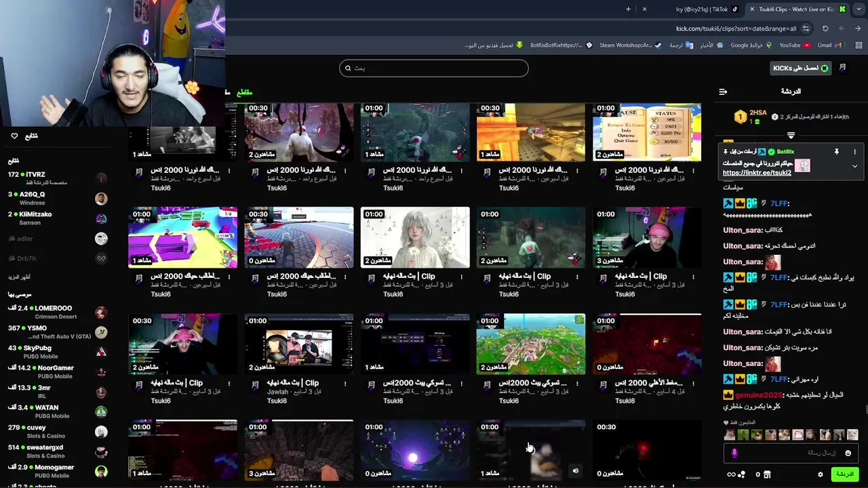Open the chat emoji picker
The height and width of the screenshot is (488, 868).
tap(848, 453)
